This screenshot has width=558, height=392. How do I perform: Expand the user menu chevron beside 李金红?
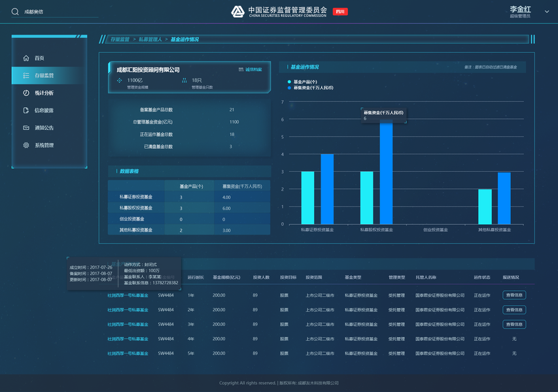[547, 12]
